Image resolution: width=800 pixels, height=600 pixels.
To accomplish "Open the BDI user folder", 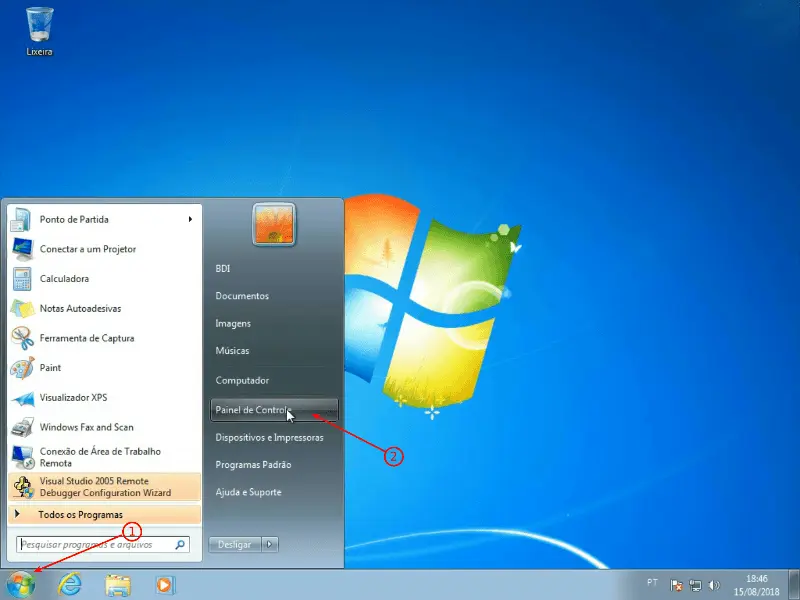I will click(222, 268).
